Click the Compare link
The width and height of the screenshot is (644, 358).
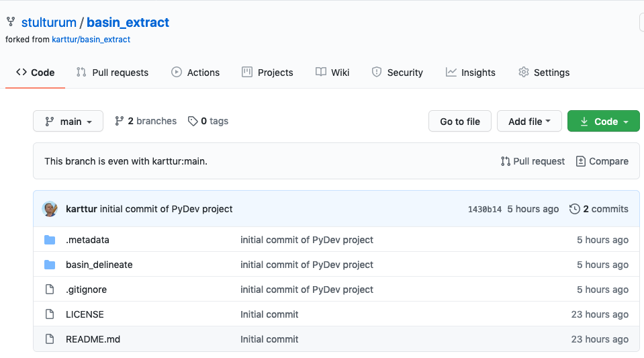pyautogui.click(x=602, y=161)
